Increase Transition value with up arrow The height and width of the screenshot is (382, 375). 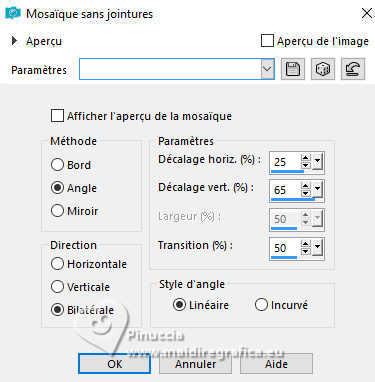point(305,244)
